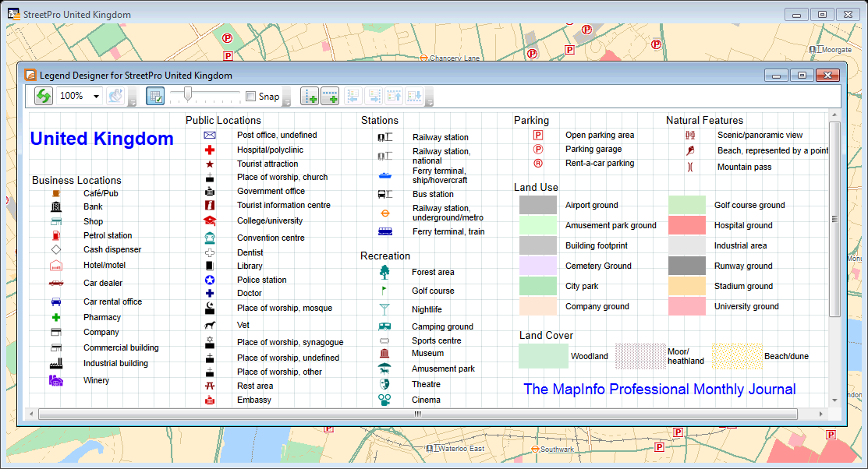Open the 100% zoom dropdown
868x469 pixels.
click(x=96, y=97)
